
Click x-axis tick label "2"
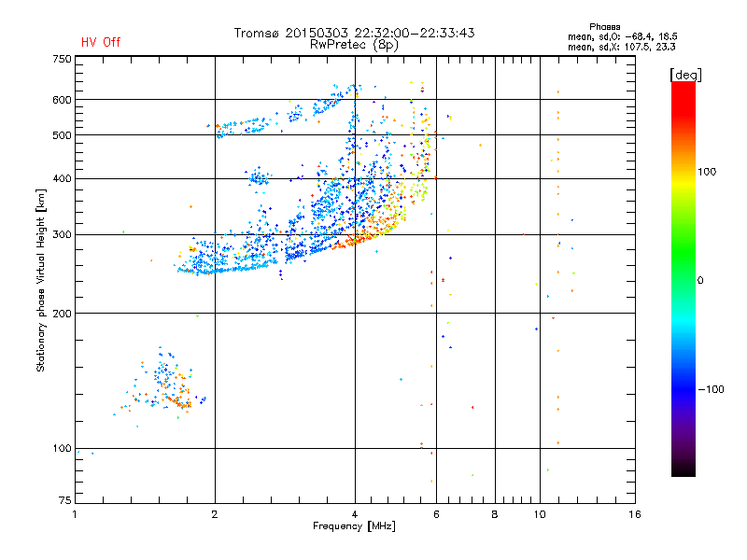215,514
